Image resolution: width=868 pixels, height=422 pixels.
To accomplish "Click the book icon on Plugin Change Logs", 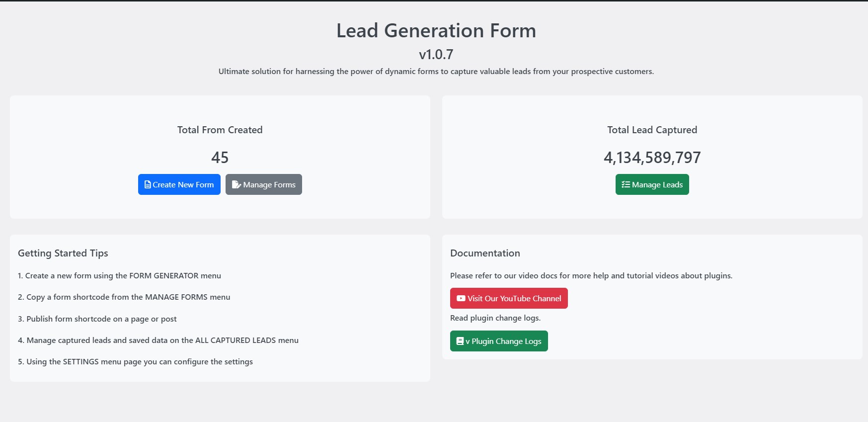I will (460, 341).
